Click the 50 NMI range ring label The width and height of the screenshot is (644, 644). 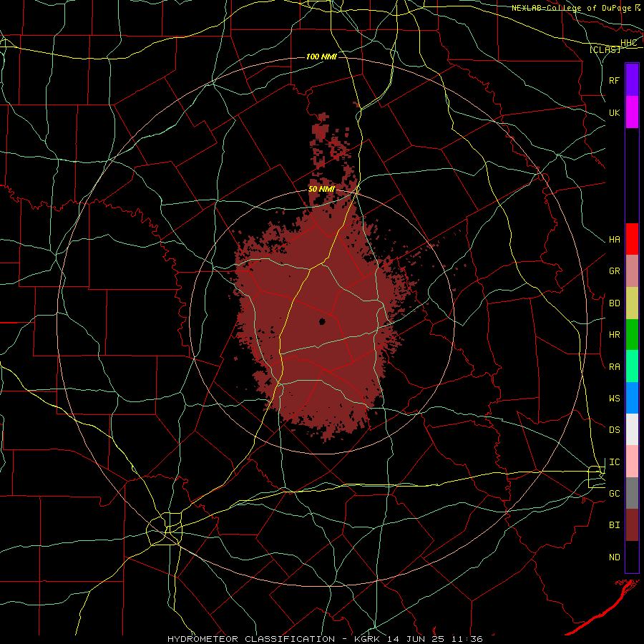click(x=321, y=189)
